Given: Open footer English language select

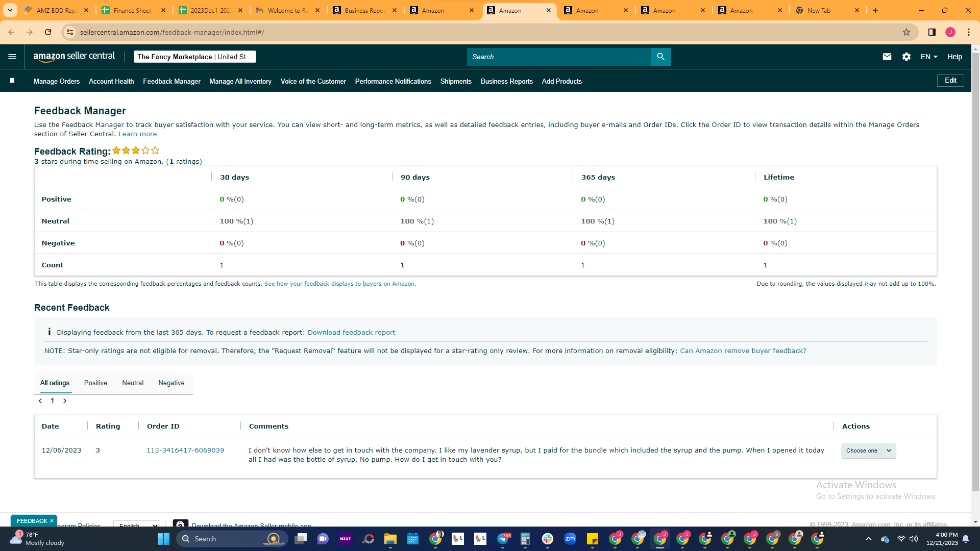Looking at the screenshot, I should pyautogui.click(x=137, y=524).
